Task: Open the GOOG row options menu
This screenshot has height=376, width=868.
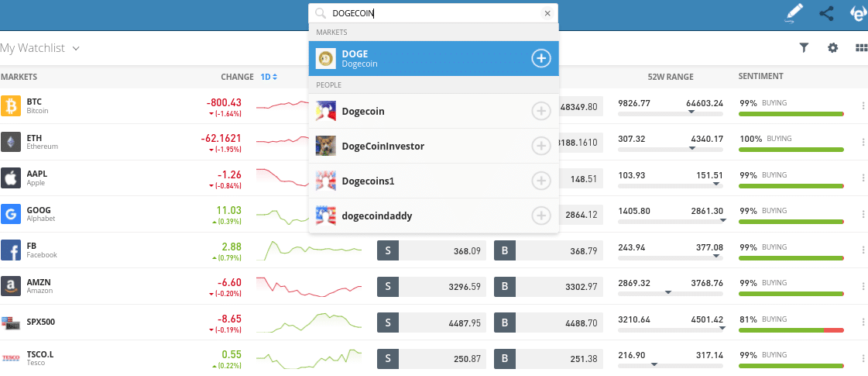Action: pos(863,214)
